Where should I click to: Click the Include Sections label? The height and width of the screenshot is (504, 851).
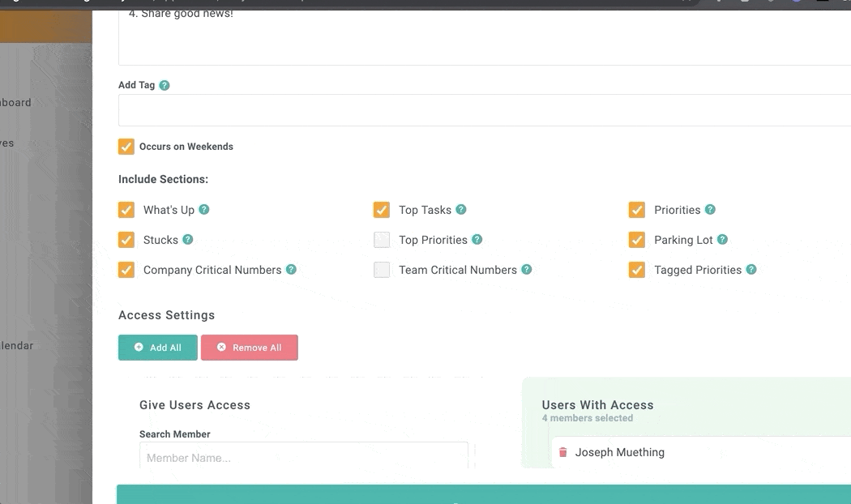164,179
